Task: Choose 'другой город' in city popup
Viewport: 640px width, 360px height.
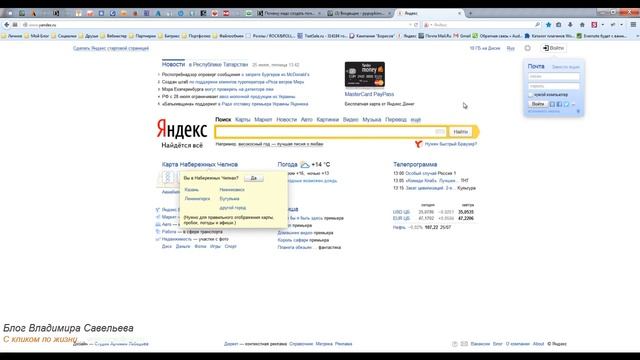Action: (233, 208)
